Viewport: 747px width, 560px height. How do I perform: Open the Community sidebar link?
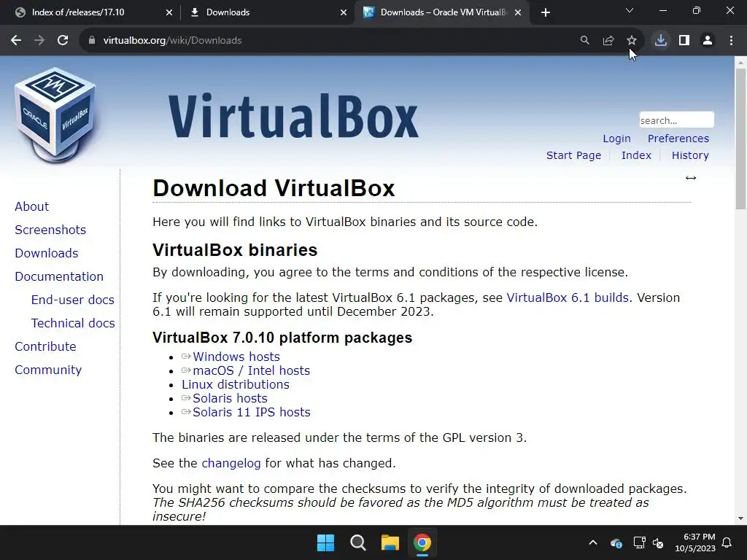48,370
